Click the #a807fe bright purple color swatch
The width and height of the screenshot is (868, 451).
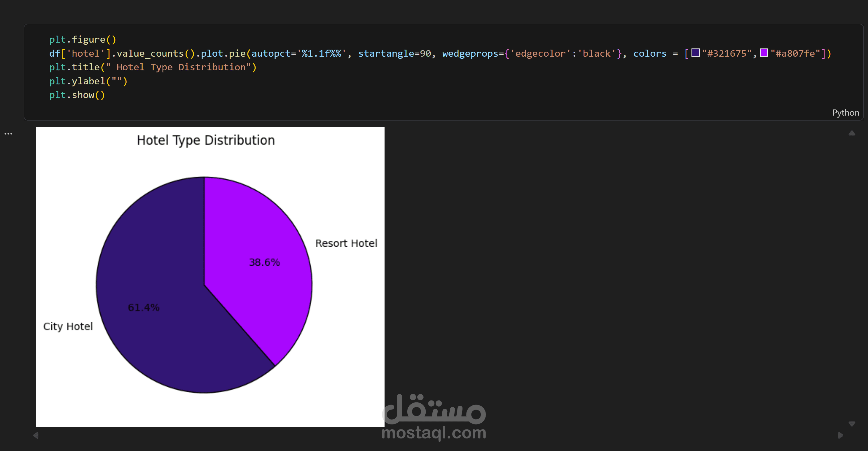(x=764, y=53)
